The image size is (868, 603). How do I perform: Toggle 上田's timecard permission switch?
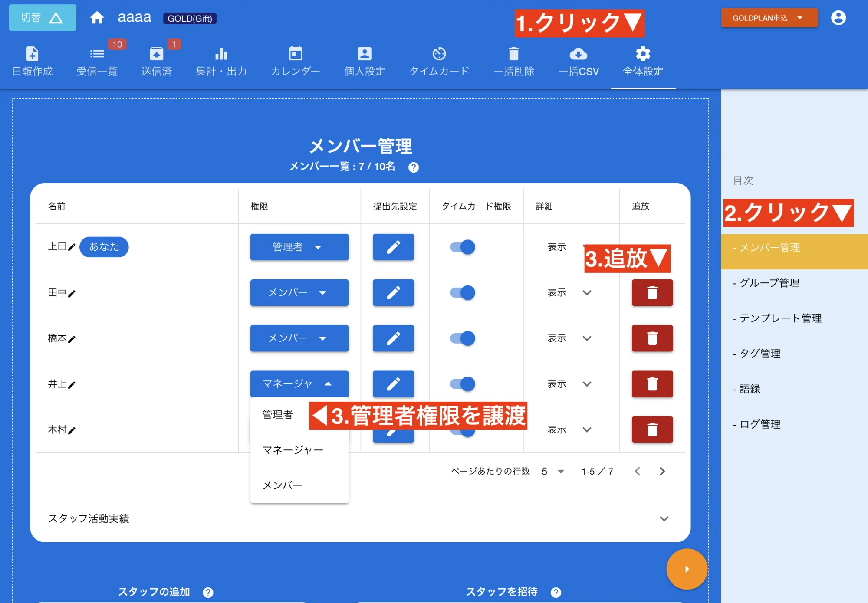point(463,247)
